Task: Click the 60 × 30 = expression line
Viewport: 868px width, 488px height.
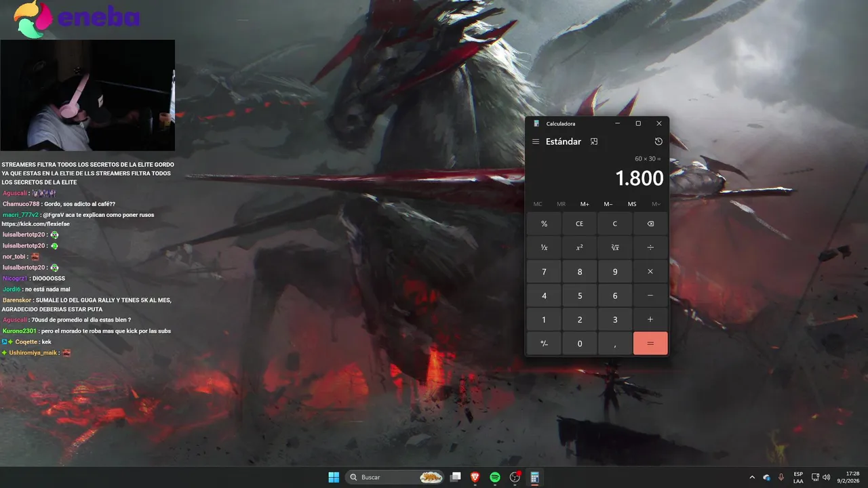Action: point(648,159)
